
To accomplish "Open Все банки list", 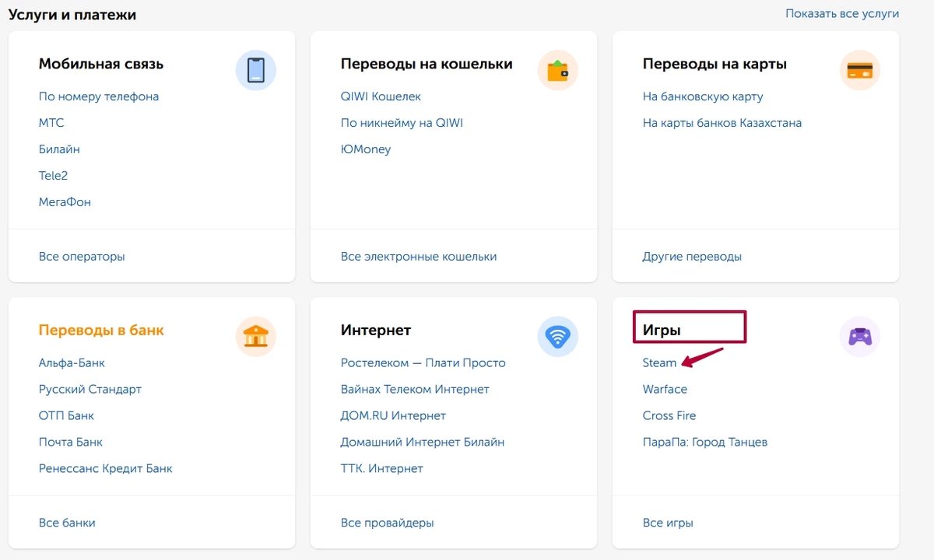I will (67, 523).
